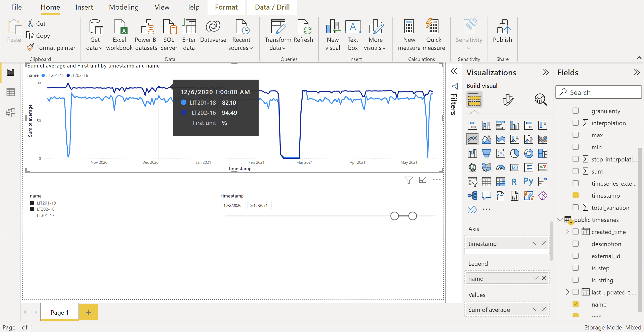Image resolution: width=644 pixels, height=332 pixels.
Task: Uncheck the timestamp field checkbox
Action: pos(576,195)
